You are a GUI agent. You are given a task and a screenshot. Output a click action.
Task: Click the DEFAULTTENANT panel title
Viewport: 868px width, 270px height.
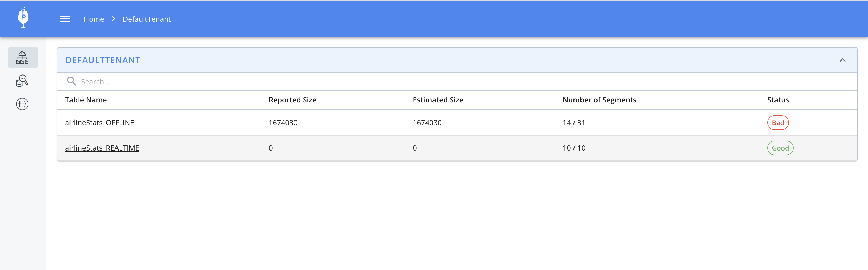[103, 60]
